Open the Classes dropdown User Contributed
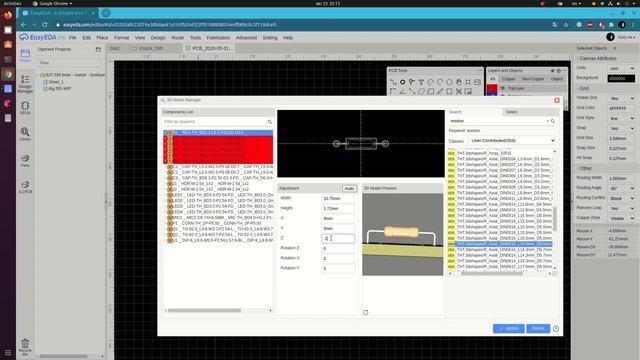This screenshot has height=360, width=640. (x=513, y=140)
